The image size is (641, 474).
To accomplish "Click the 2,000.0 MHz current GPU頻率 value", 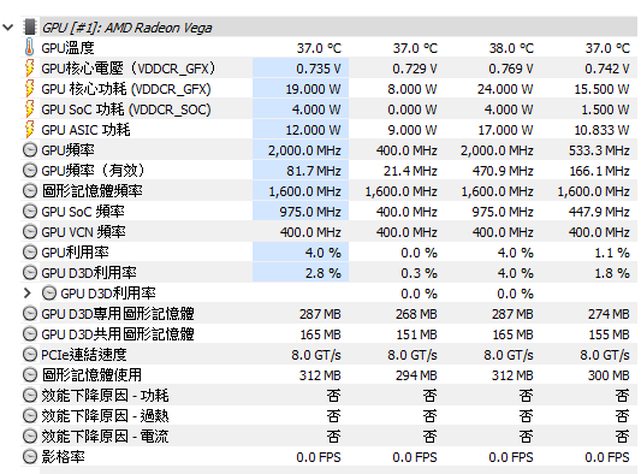I will click(305, 150).
